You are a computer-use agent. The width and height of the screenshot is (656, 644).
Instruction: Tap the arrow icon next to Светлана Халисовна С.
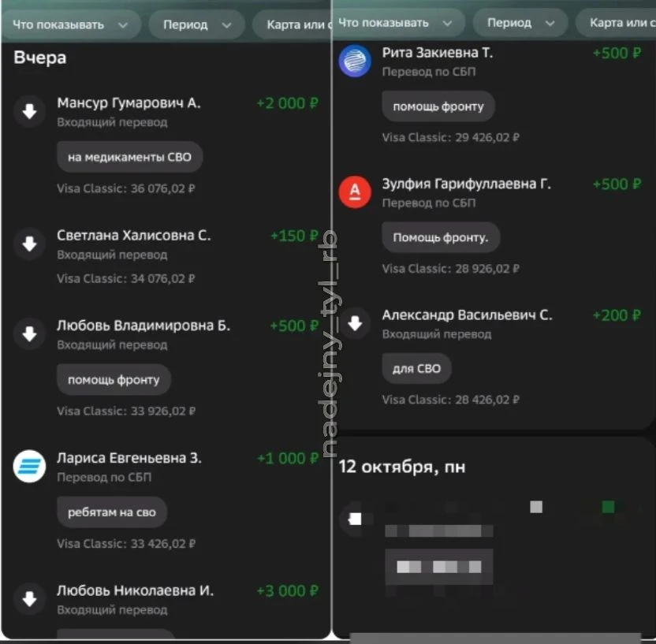pos(29,244)
